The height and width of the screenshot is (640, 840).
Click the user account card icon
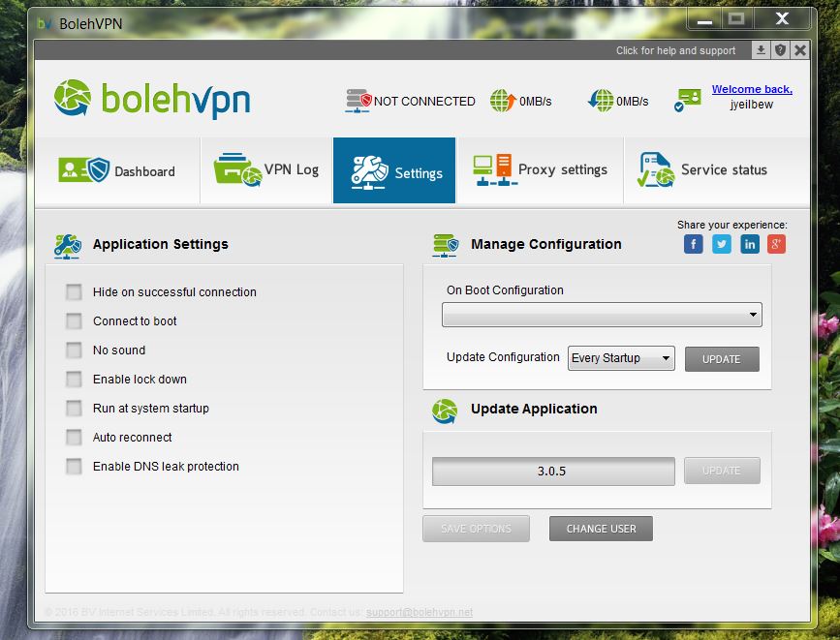(x=687, y=100)
